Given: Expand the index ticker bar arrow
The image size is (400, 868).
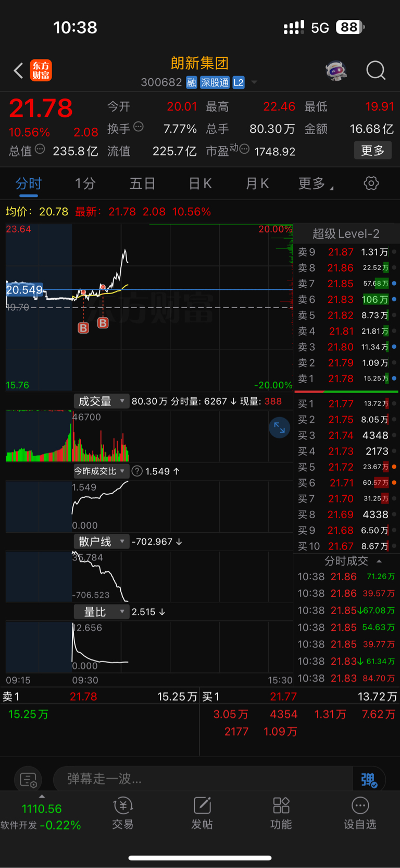Looking at the screenshot, I should [x=42, y=797].
